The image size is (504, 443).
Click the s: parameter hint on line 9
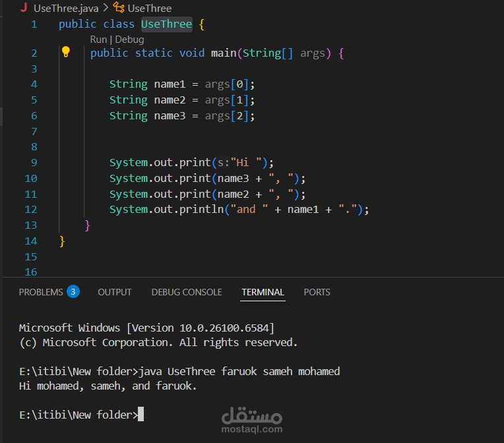pyautogui.click(x=224, y=163)
